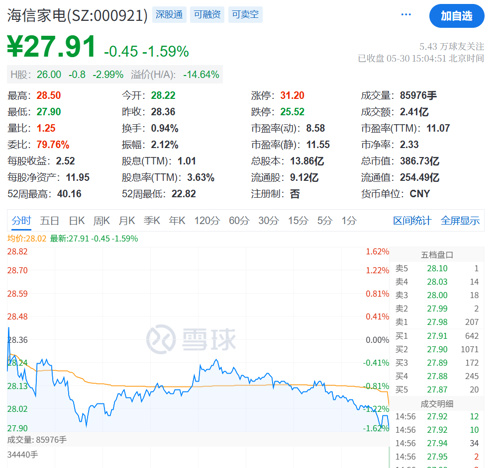The image size is (500, 468).
Task: Click the 全屏显示 link
Action: pyautogui.click(x=460, y=221)
